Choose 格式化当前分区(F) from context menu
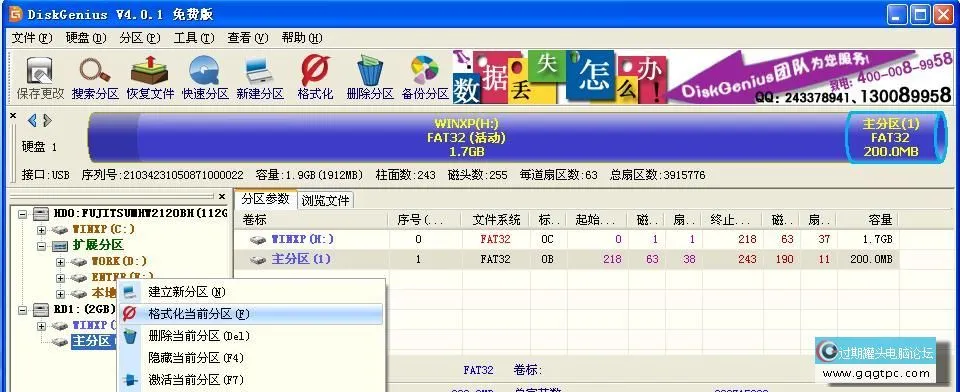 click(250, 314)
